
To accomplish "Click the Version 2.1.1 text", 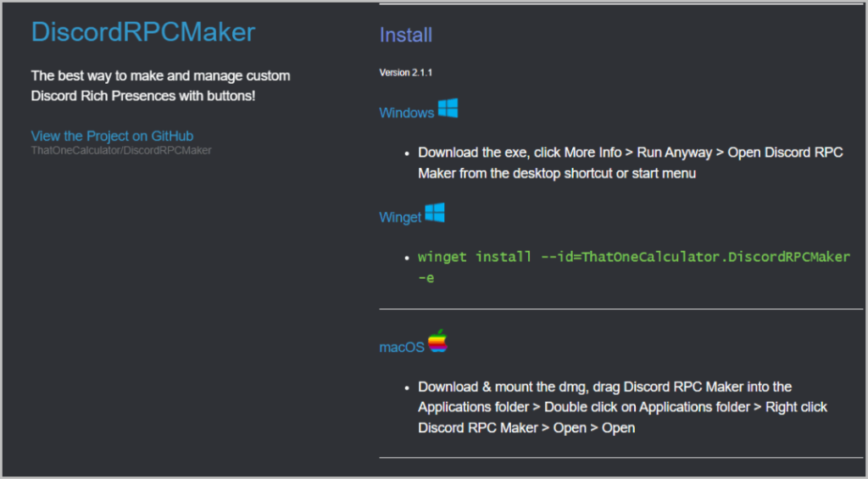I will [406, 73].
